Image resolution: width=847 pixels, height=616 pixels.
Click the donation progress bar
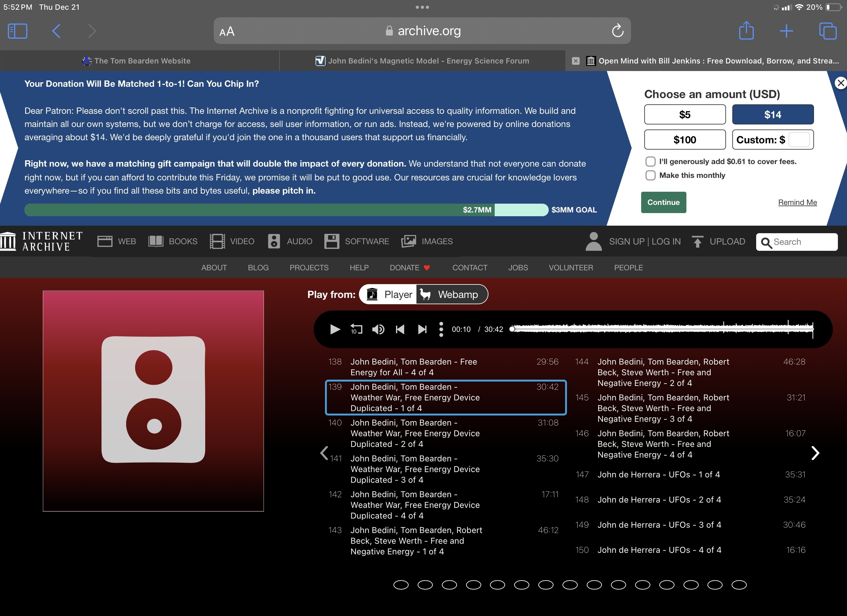coord(286,210)
